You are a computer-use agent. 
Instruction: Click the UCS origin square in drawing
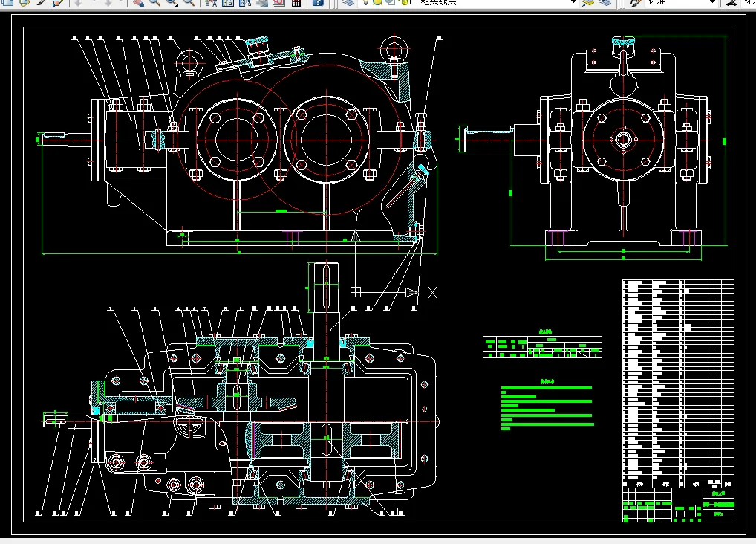pyautogui.click(x=355, y=292)
